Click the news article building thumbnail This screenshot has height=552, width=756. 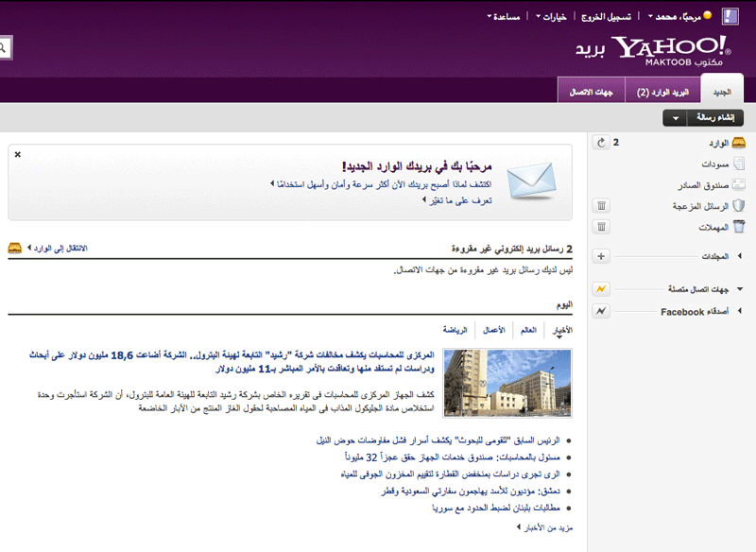click(507, 384)
